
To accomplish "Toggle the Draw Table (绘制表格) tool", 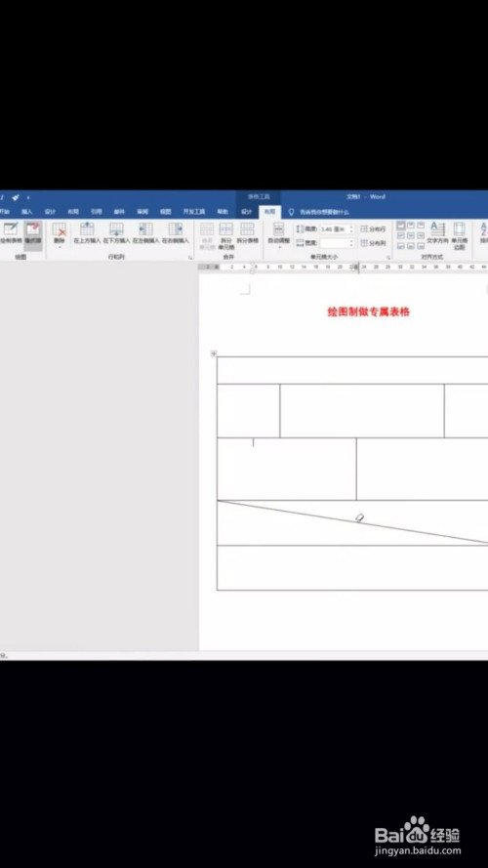I will pyautogui.click(x=11, y=233).
